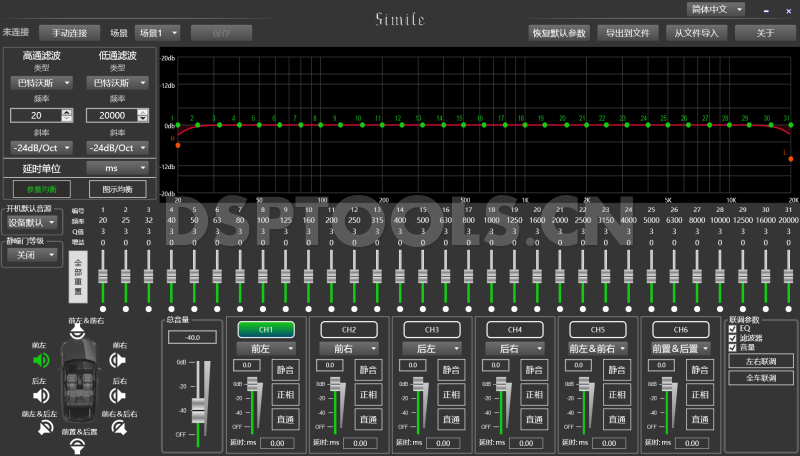Screen dimensions: 800x456
Task: Select the green front-left (前左) speaker icon
Action: tap(41, 360)
